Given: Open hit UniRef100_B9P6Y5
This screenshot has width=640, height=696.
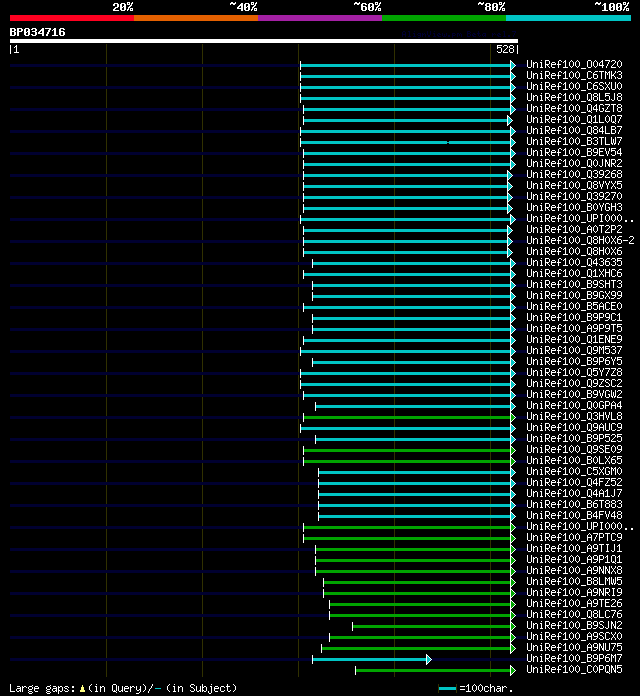Looking at the screenshot, I should 574,362.
